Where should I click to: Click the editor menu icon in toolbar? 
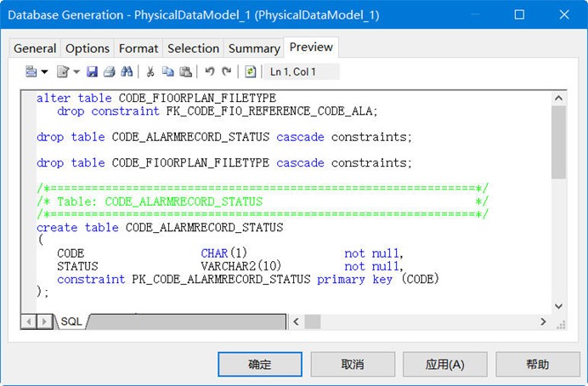tap(31, 71)
